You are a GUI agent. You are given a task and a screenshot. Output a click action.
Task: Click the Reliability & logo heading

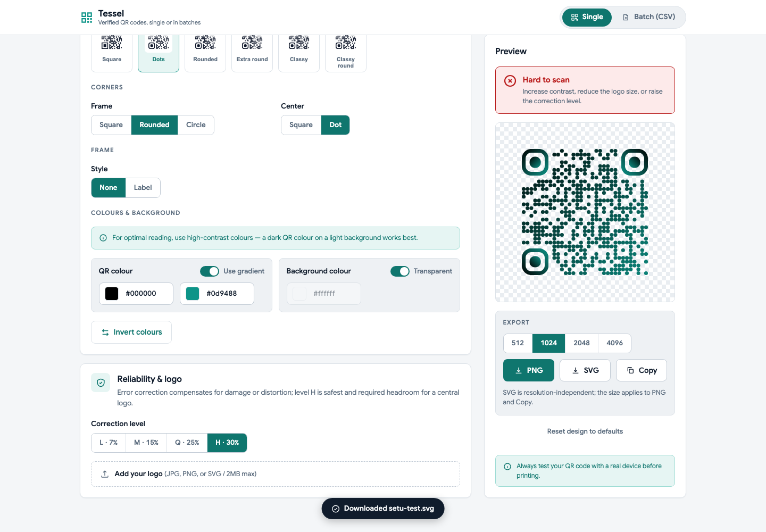point(149,379)
